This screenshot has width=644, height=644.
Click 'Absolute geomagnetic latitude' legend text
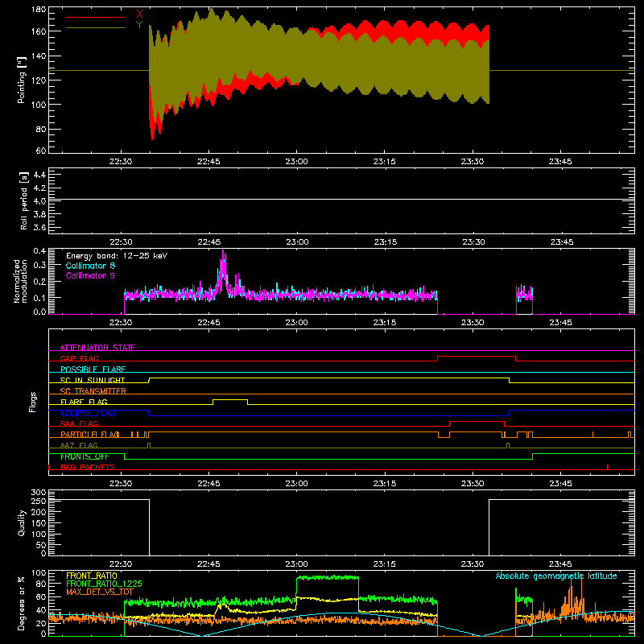[x=556, y=576]
